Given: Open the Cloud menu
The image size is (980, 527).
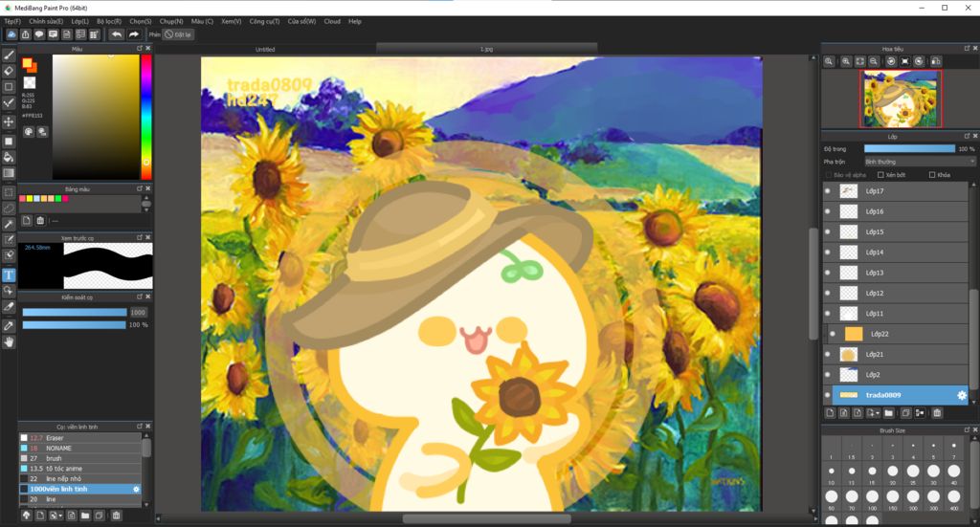Looking at the screenshot, I should pos(332,21).
